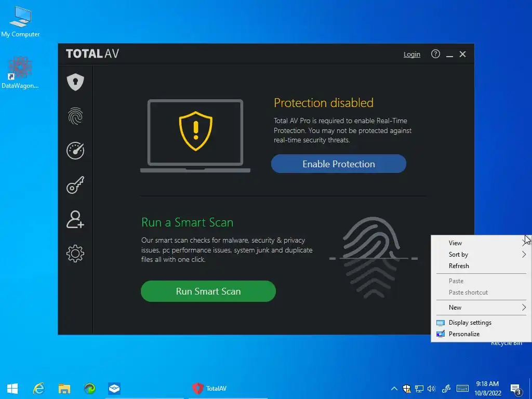Image resolution: width=532 pixels, height=399 pixels.
Task: Open the New submenu in context menu
Action: pos(481,308)
